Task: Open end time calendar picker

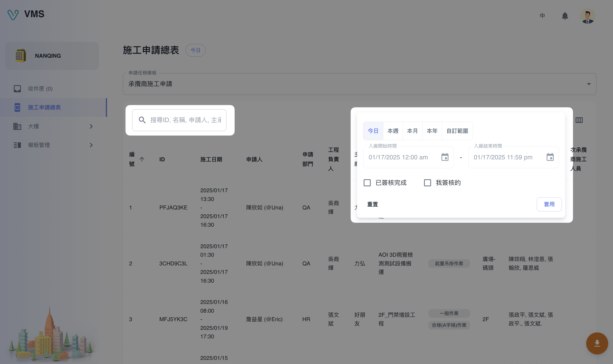Action: 550,157
